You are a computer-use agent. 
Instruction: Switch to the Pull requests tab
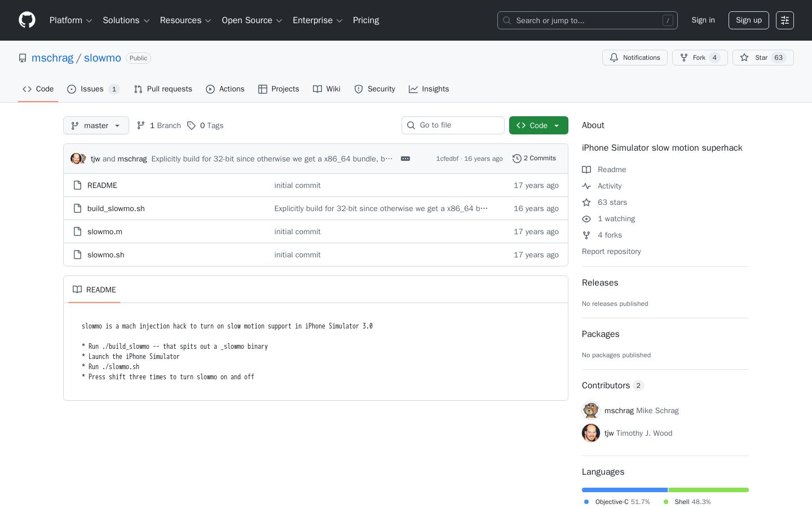[x=163, y=89]
